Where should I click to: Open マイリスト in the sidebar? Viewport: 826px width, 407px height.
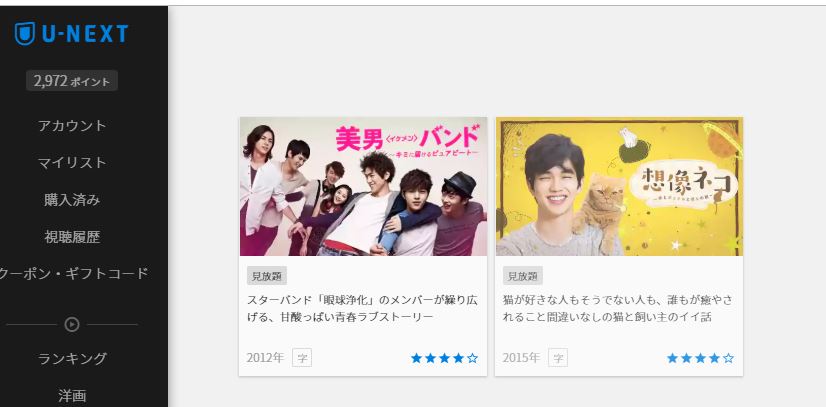pos(72,163)
